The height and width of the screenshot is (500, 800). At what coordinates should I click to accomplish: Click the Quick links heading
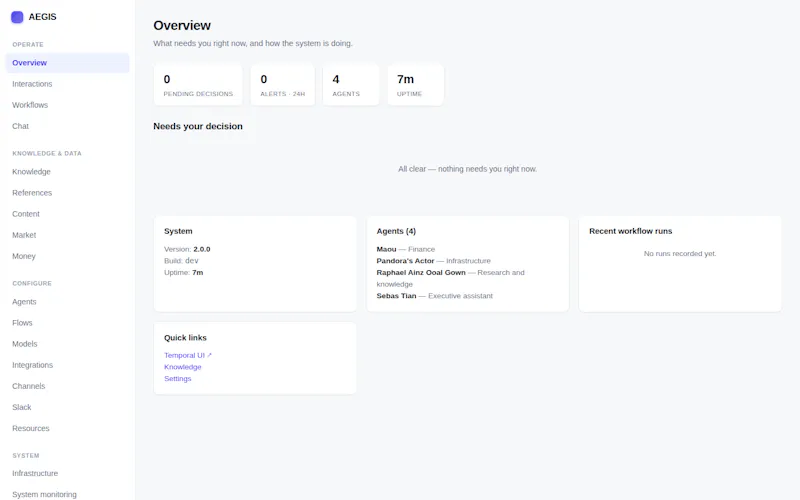(x=185, y=338)
